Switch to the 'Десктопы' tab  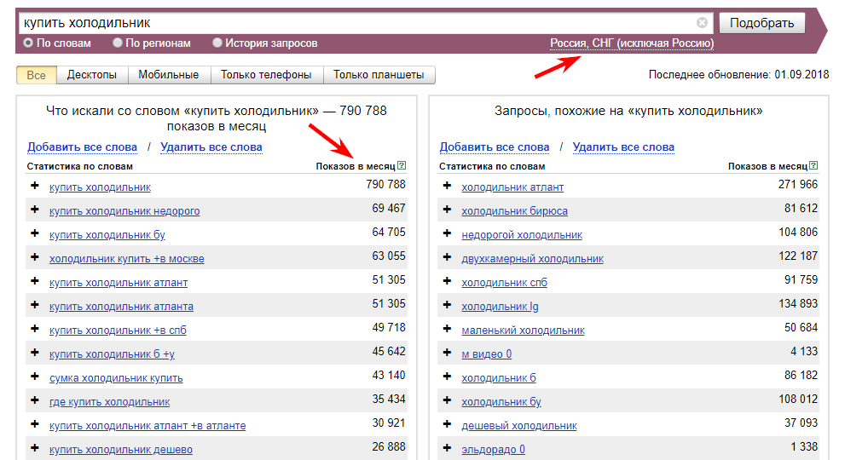[x=92, y=75]
